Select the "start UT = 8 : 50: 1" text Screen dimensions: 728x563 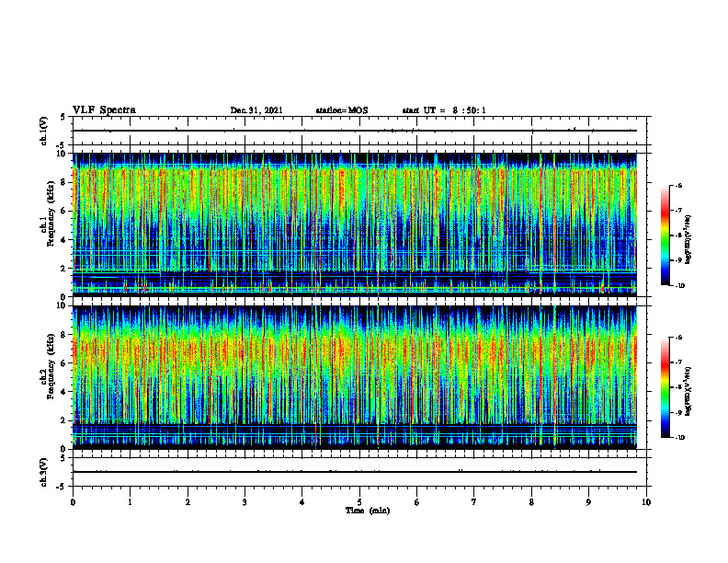click(444, 110)
